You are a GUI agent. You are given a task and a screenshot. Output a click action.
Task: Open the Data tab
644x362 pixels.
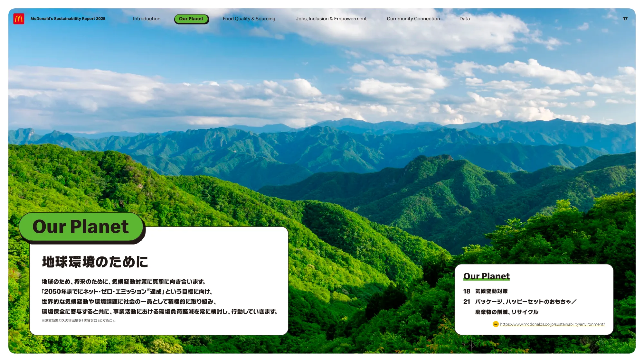[x=464, y=19]
